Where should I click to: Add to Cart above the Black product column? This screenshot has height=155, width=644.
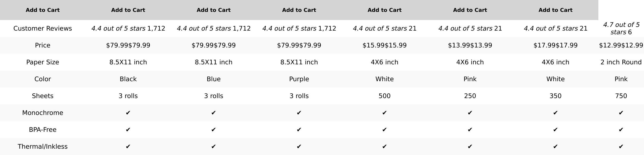click(x=128, y=10)
